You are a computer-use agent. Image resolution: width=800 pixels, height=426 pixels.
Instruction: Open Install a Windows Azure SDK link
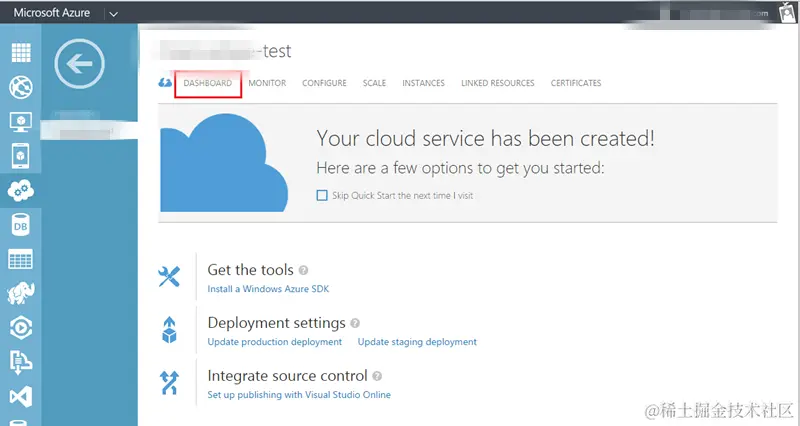point(268,289)
